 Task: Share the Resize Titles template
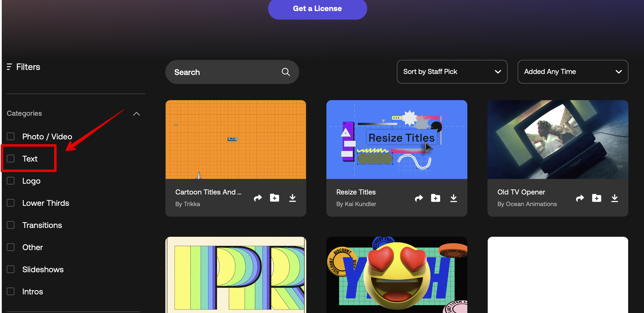click(419, 198)
